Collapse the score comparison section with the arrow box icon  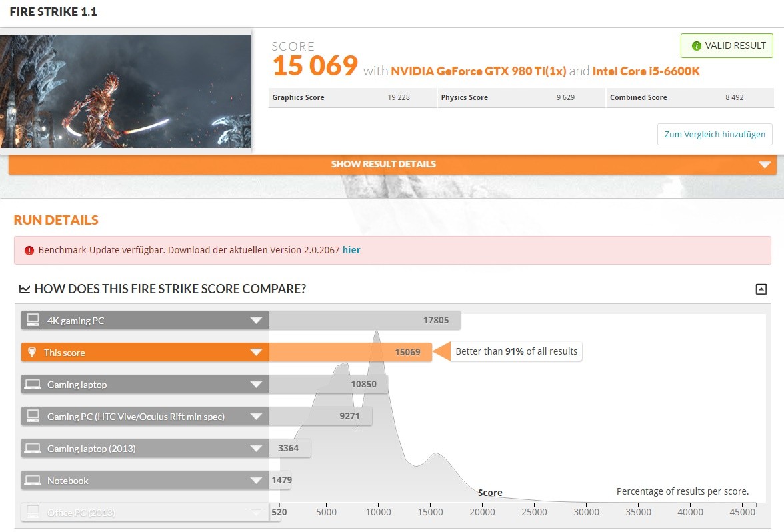pyautogui.click(x=761, y=289)
